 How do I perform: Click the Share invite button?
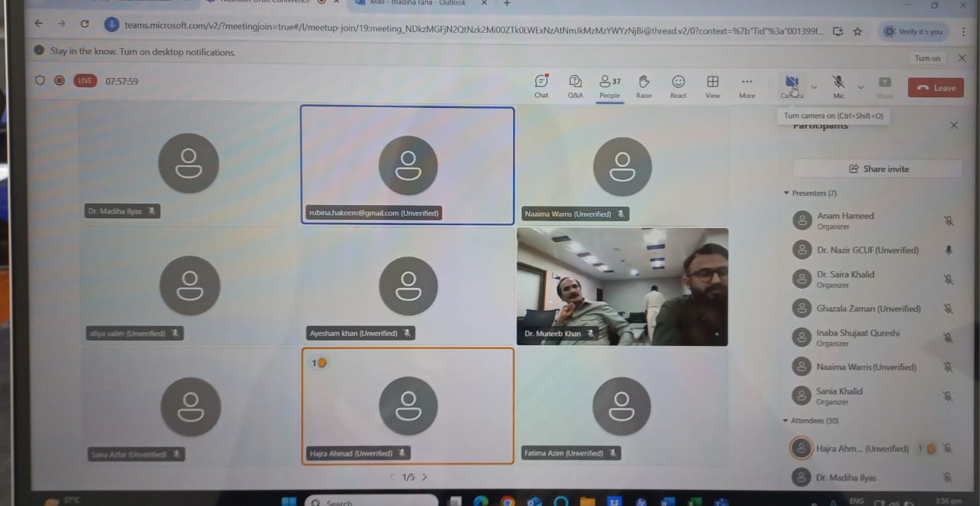[x=877, y=168]
